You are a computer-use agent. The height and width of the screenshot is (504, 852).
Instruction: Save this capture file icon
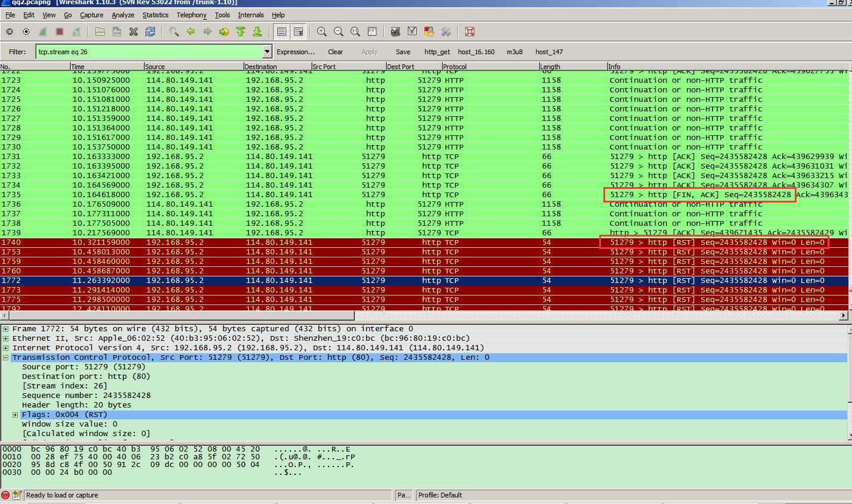[117, 32]
